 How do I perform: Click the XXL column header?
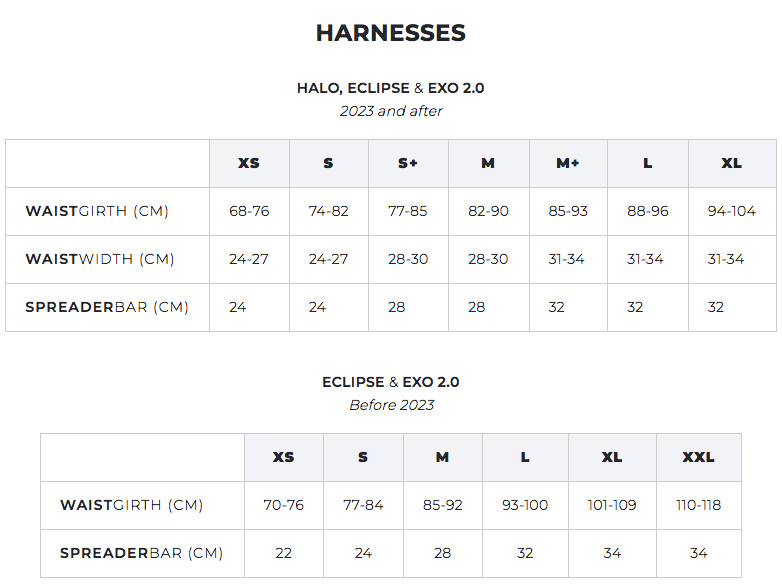click(x=699, y=457)
